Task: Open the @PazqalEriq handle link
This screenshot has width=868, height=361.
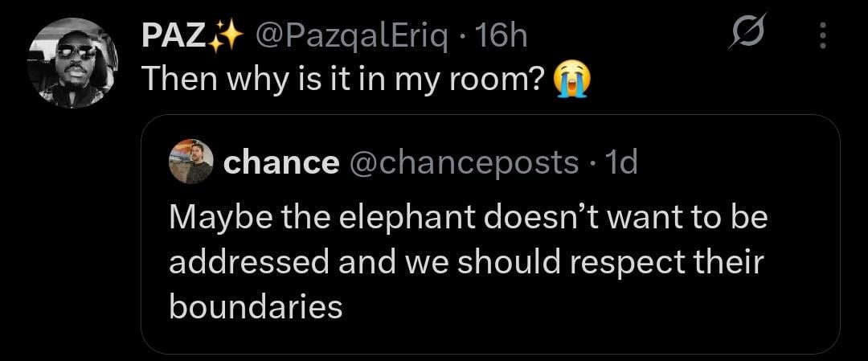Action: pos(352,35)
